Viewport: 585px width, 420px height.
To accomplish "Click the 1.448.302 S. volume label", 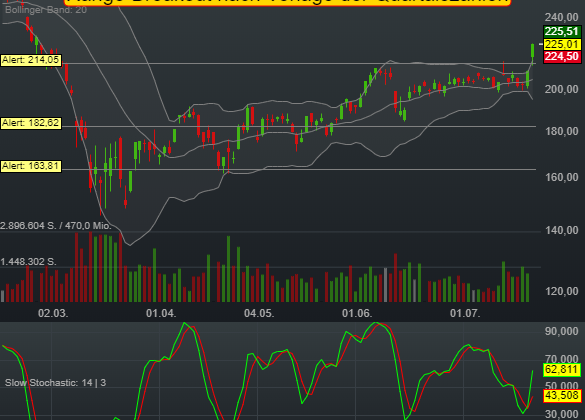I will pos(28,262).
